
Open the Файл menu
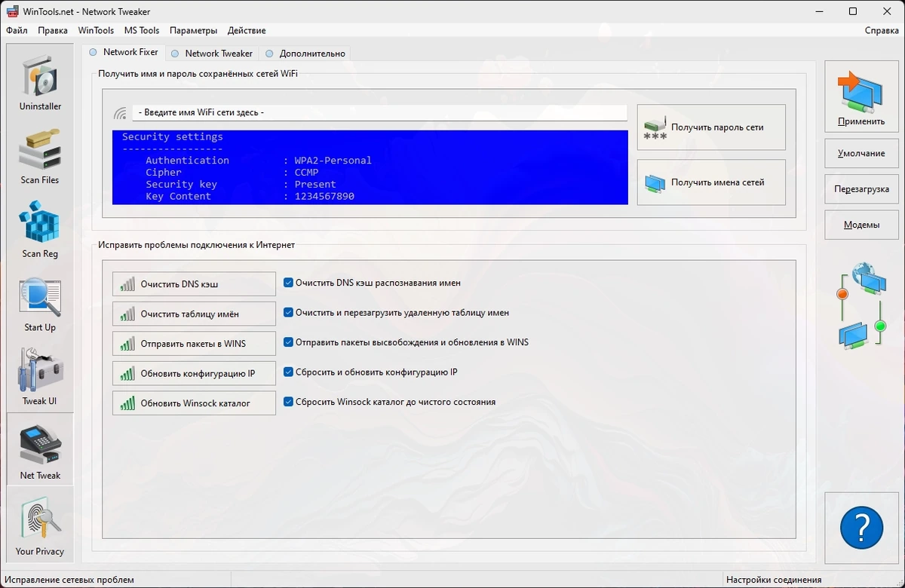pos(17,31)
